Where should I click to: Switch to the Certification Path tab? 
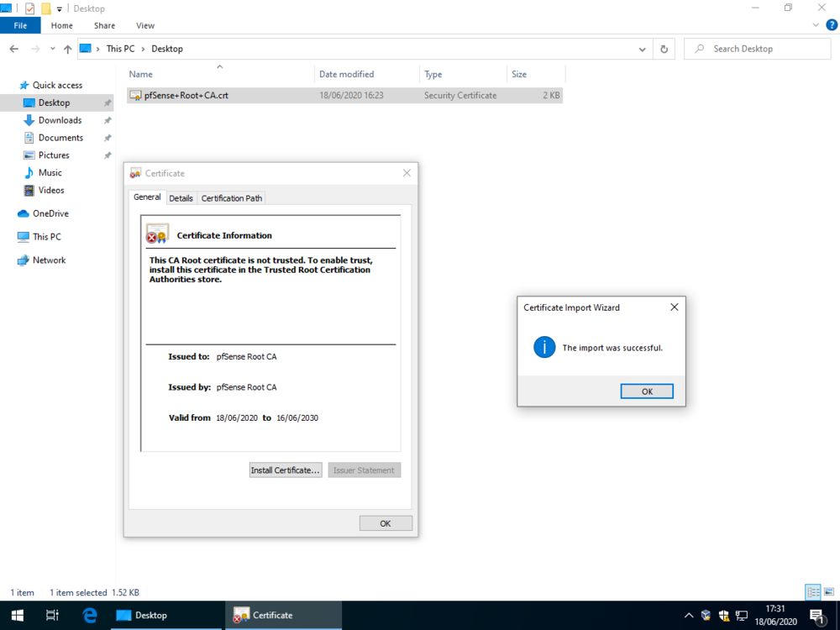pos(232,198)
